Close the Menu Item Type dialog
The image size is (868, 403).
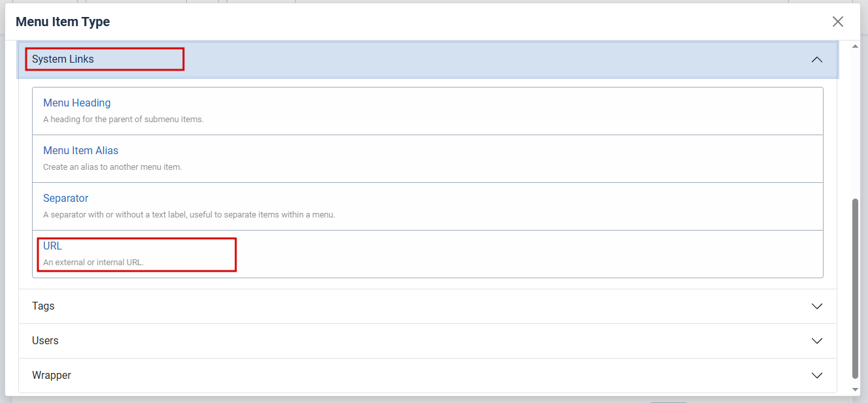[838, 22]
